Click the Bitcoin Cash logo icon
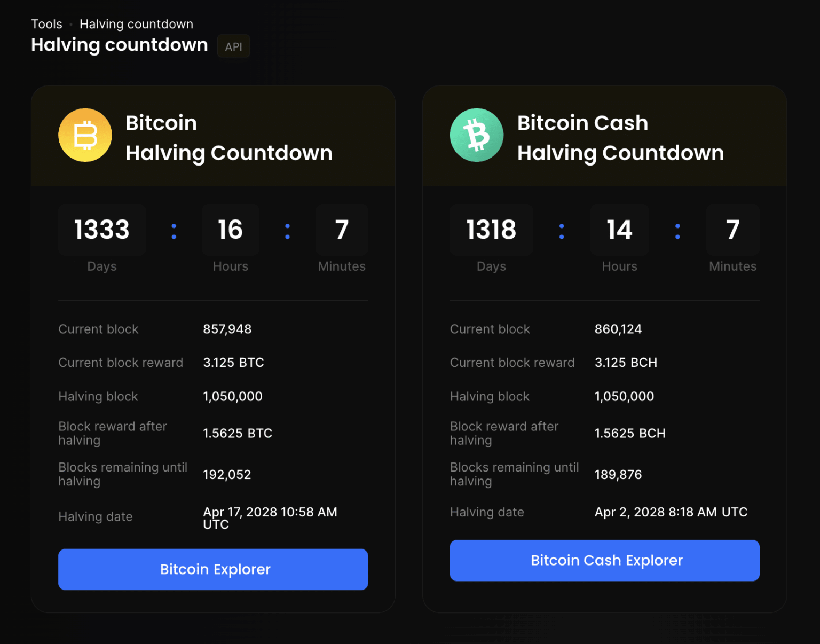Viewport: 820px width, 644px height. tap(477, 135)
